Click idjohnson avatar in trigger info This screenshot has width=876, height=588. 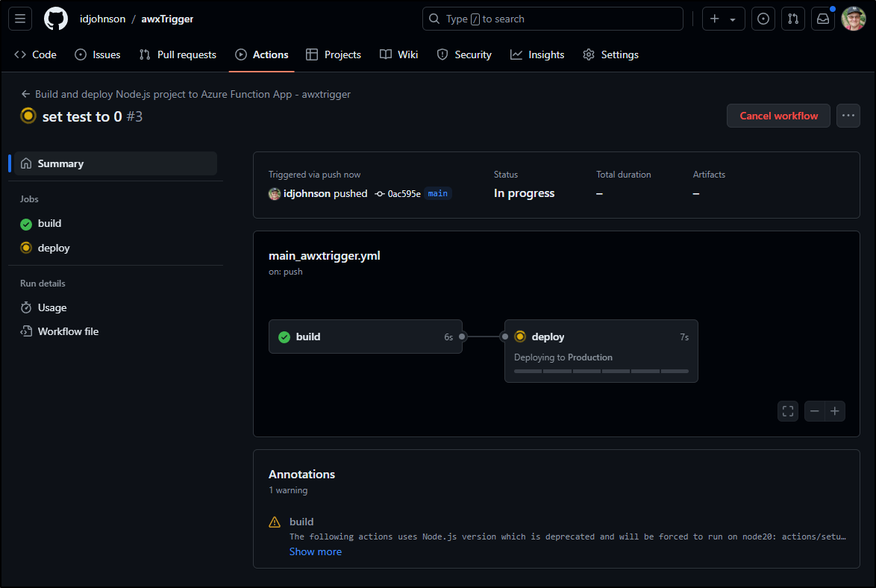coord(275,194)
